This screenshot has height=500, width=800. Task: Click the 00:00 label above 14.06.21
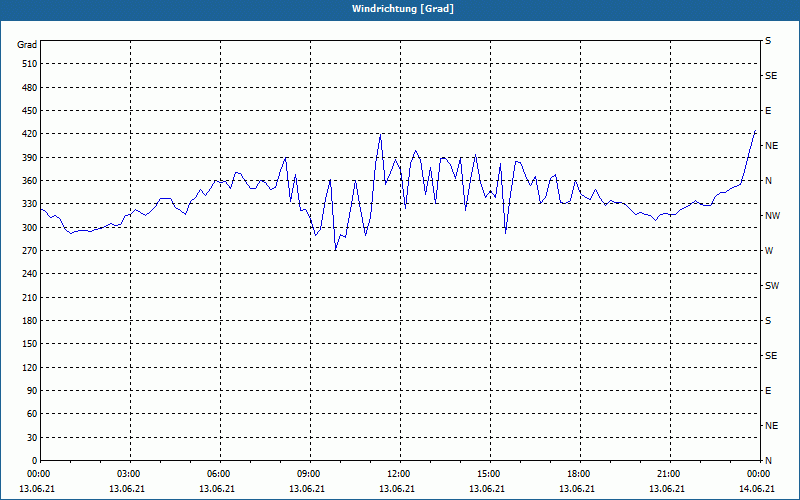tap(758, 474)
